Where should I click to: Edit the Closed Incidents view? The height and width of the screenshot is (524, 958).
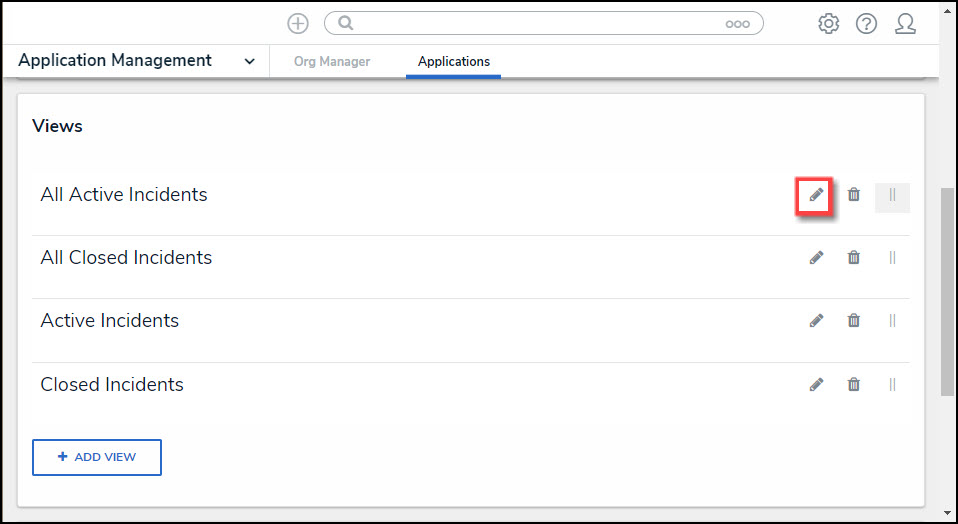point(816,384)
